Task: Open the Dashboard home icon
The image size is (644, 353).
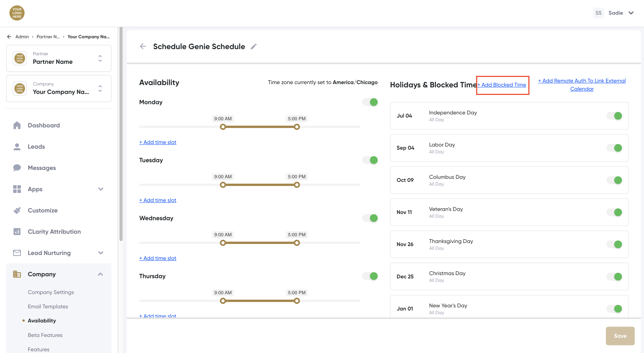Action: (x=17, y=125)
